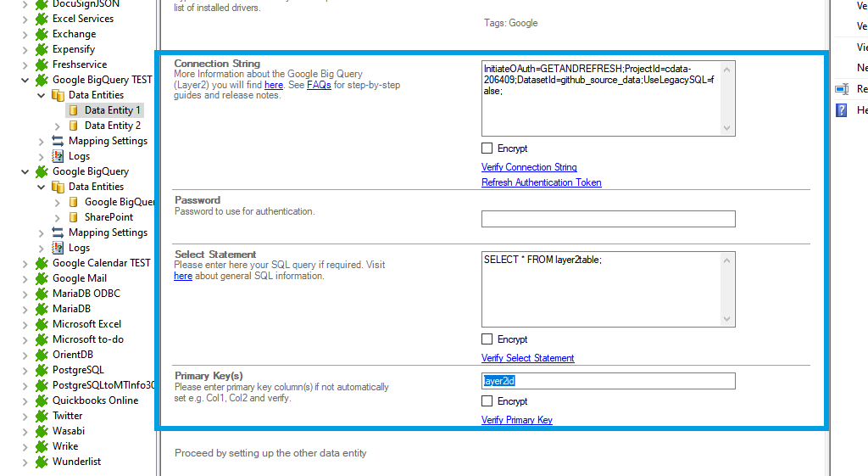Expand the MariaDB connection
The height and width of the screenshot is (476, 868).
(25, 309)
